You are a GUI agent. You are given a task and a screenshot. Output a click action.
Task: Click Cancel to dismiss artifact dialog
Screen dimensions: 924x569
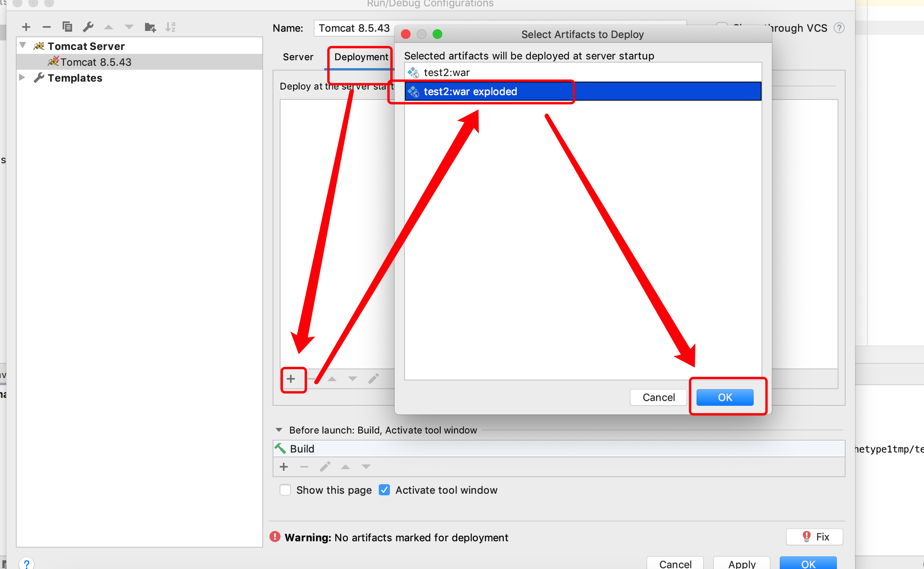coord(659,397)
